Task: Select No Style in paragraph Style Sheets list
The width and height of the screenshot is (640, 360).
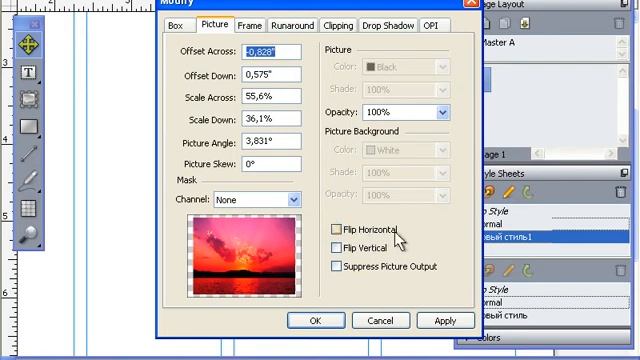Action: [x=556, y=211]
